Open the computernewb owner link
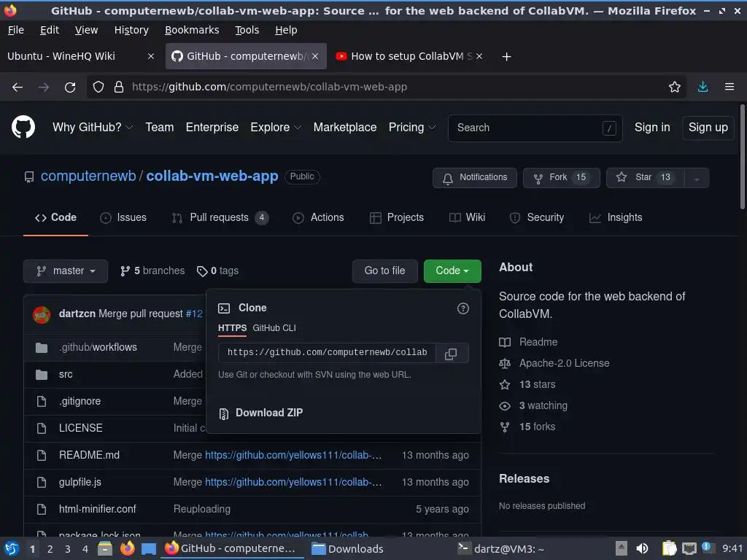Viewport: 747px width, 560px height. coord(88,176)
